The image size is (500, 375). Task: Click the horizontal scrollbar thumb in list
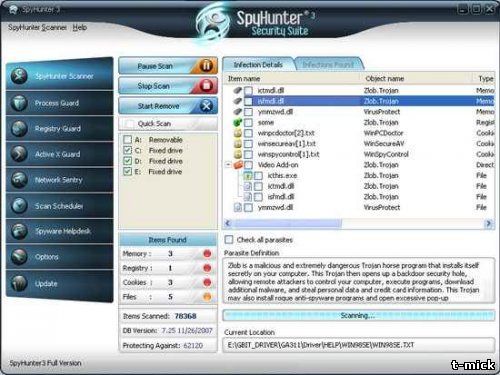pos(288,223)
